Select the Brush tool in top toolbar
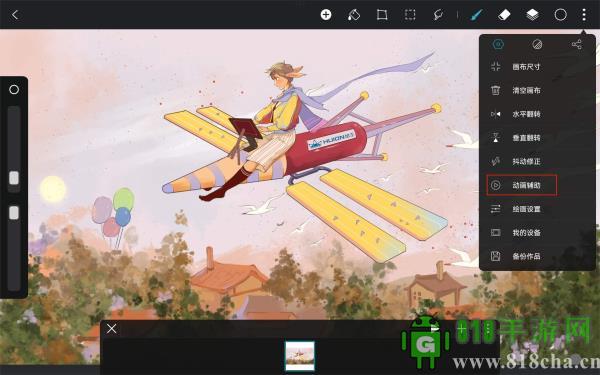Screen dimensions: 600x375 pos(476,15)
